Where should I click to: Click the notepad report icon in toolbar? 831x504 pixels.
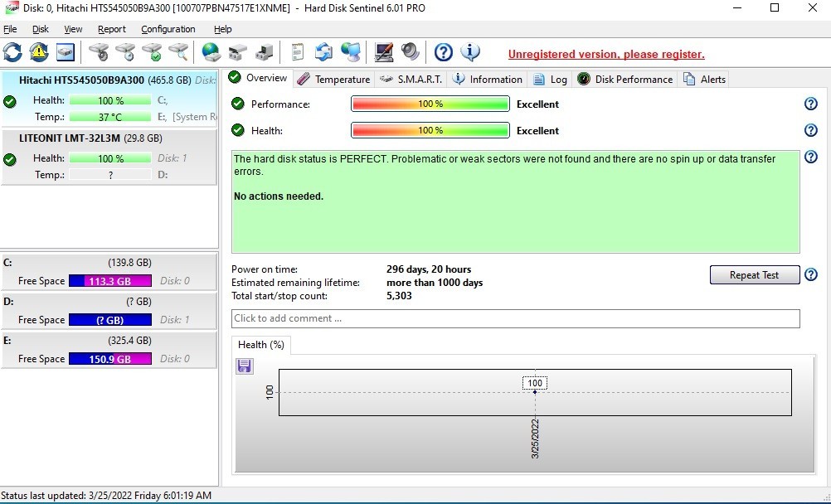[297, 52]
